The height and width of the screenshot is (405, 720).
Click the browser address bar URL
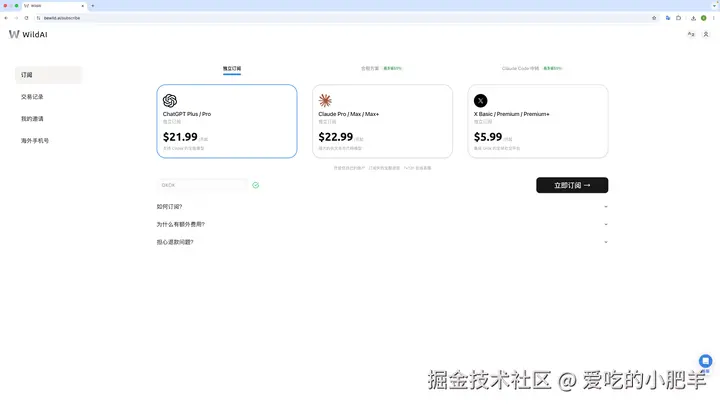tap(62, 18)
